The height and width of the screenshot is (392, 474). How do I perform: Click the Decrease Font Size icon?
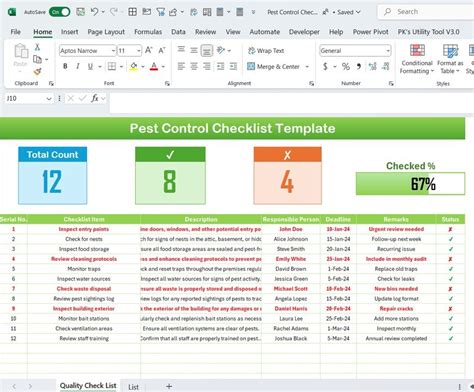tap(162, 50)
